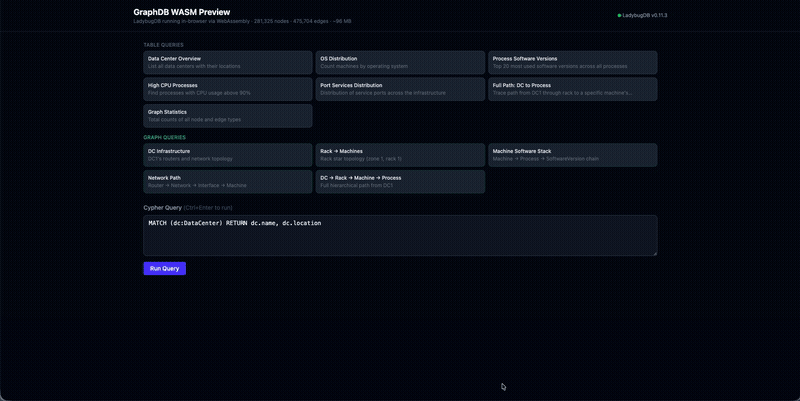Image resolution: width=800 pixels, height=401 pixels.
Task: Click the resize handle of the query box
Action: [654, 253]
